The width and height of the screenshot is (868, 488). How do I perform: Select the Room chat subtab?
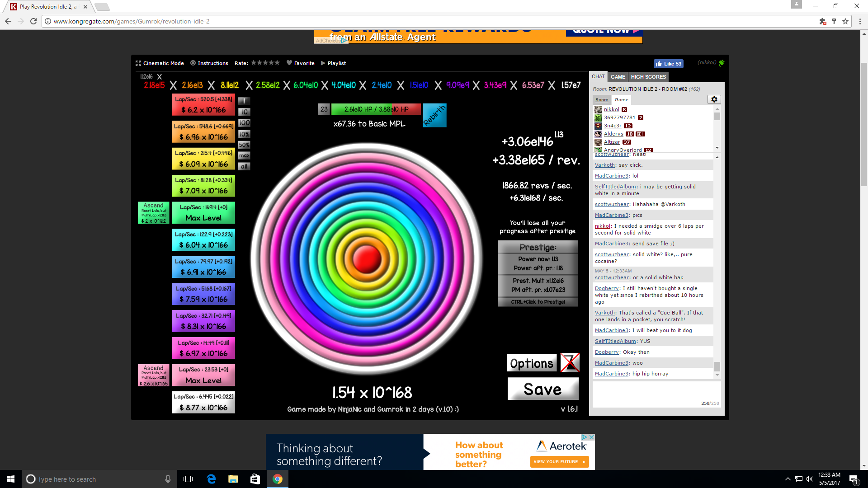pyautogui.click(x=601, y=99)
